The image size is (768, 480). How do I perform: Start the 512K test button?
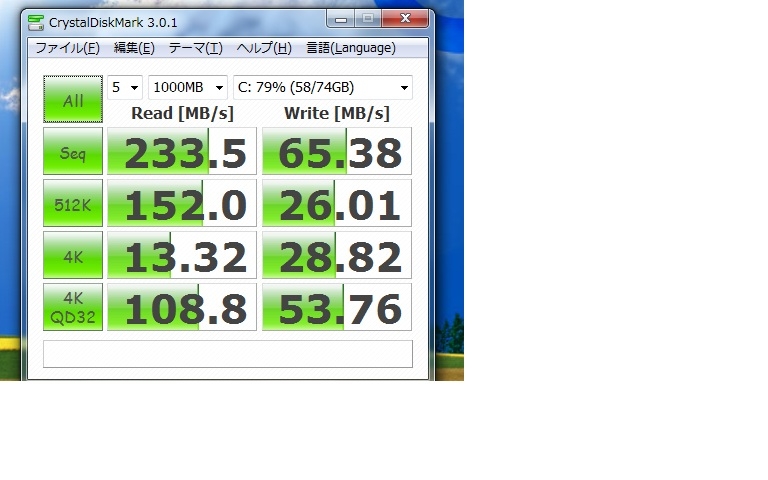73,204
